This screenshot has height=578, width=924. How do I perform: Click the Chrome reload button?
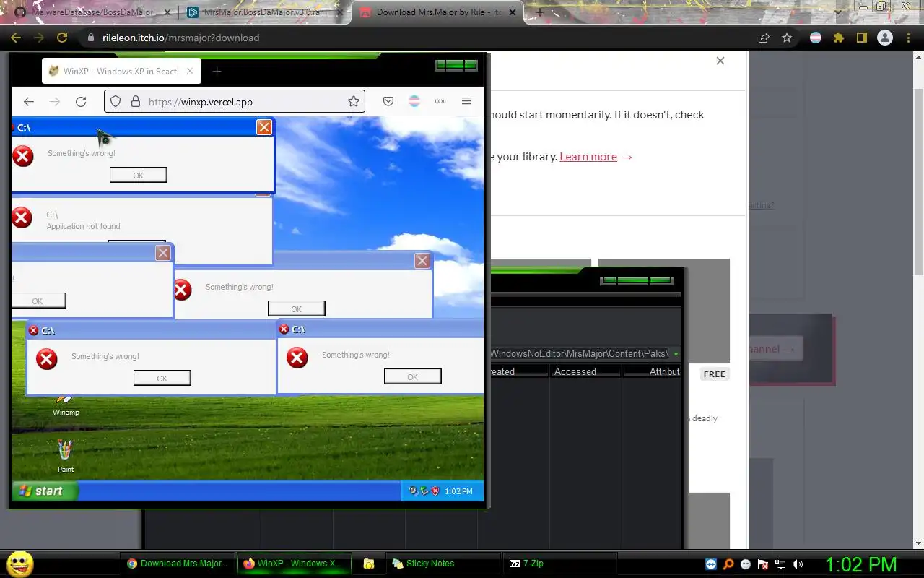pos(62,38)
